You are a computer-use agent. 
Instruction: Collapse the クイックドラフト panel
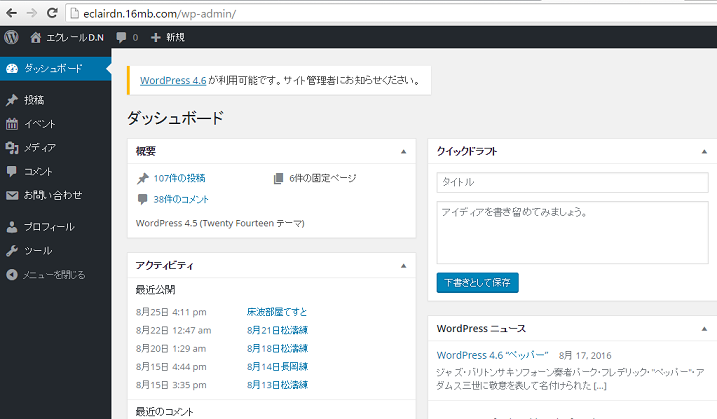[704, 151]
